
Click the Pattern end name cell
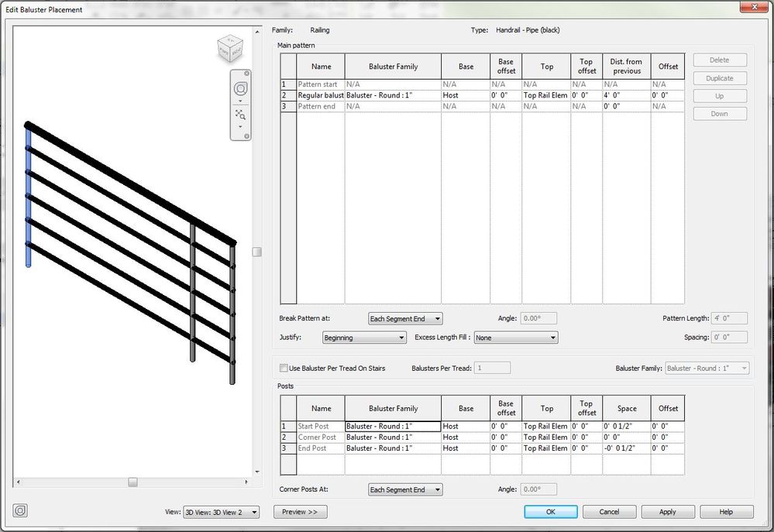click(320, 106)
